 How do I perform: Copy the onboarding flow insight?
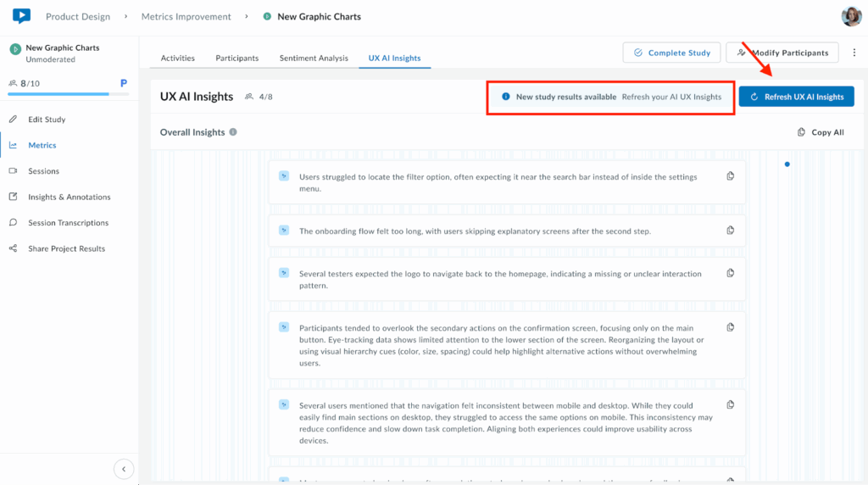[730, 231]
